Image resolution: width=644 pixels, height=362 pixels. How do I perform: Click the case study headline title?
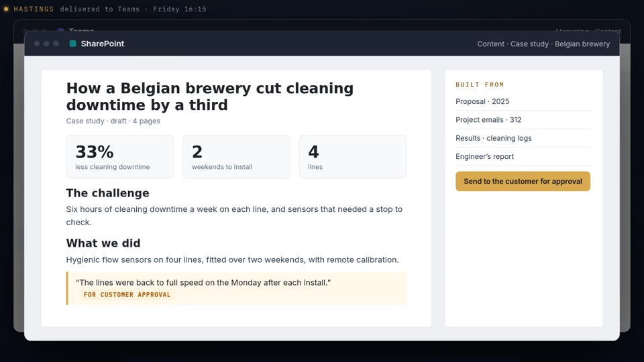(x=210, y=97)
